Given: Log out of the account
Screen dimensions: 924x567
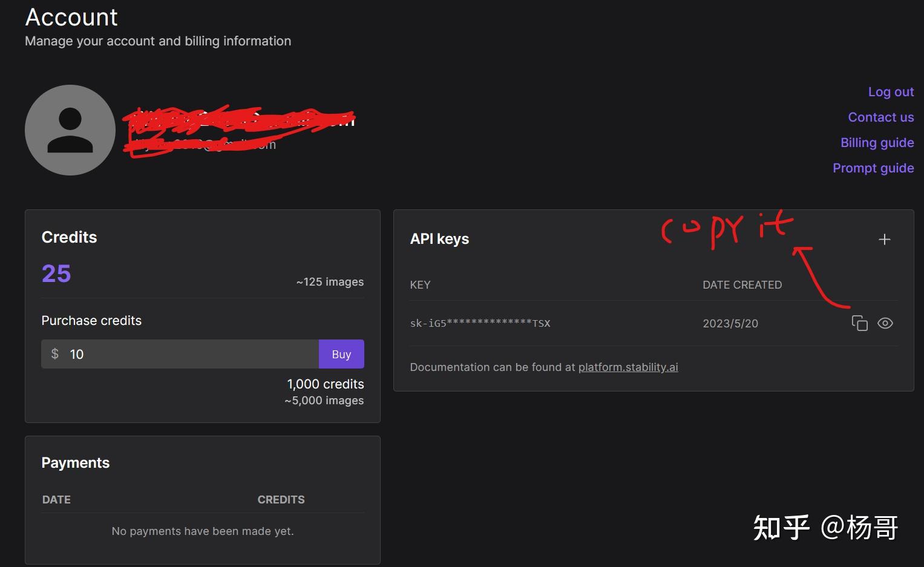Looking at the screenshot, I should tap(891, 92).
